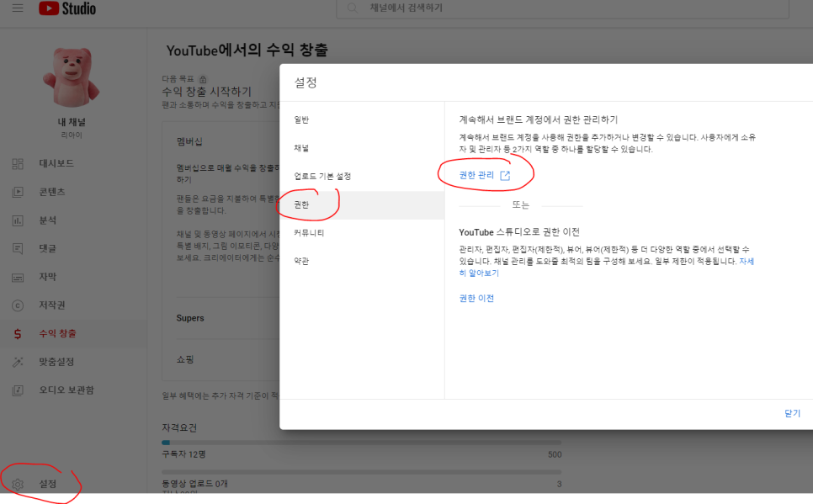
Task: Click the 수익 창출 dollar icon
Action: tap(18, 334)
